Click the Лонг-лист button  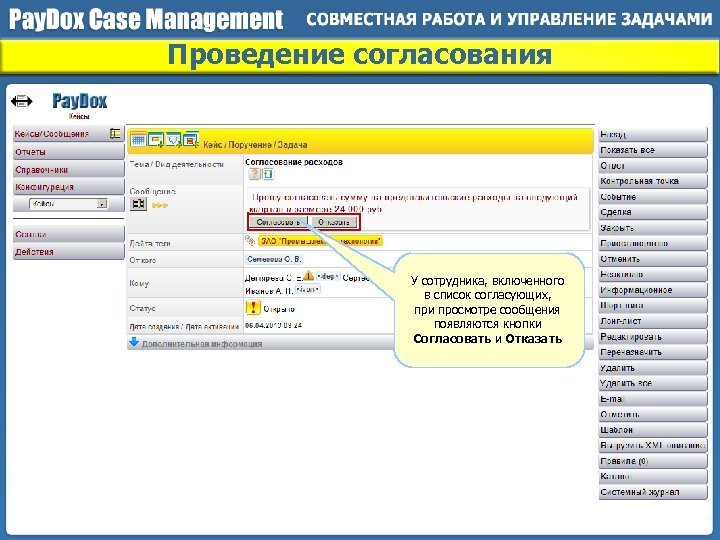652,321
